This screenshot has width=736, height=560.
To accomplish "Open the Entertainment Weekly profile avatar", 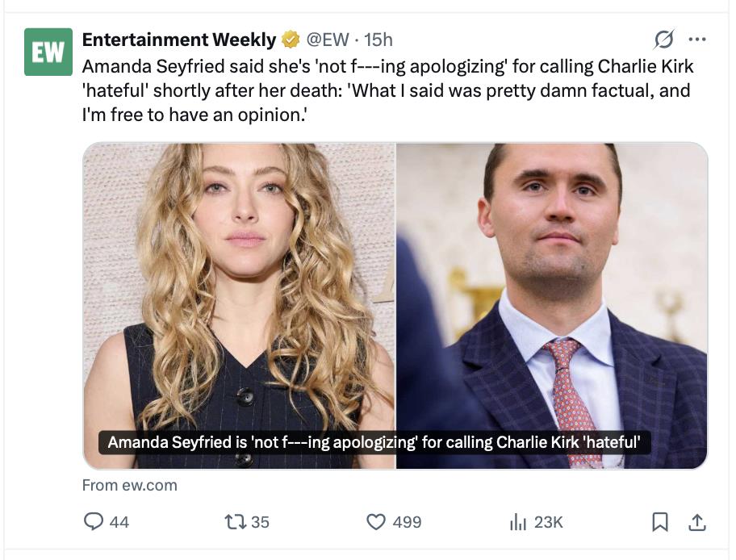I will (48, 52).
